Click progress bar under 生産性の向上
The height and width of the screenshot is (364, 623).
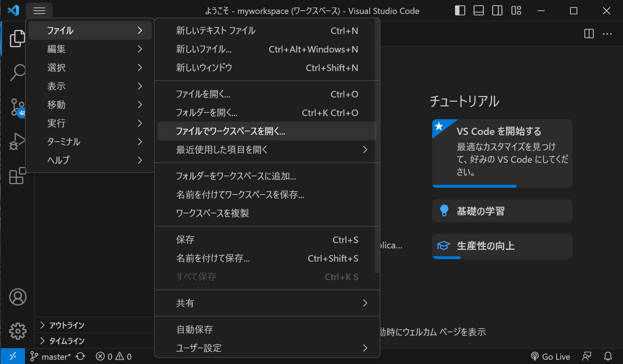[447, 258]
